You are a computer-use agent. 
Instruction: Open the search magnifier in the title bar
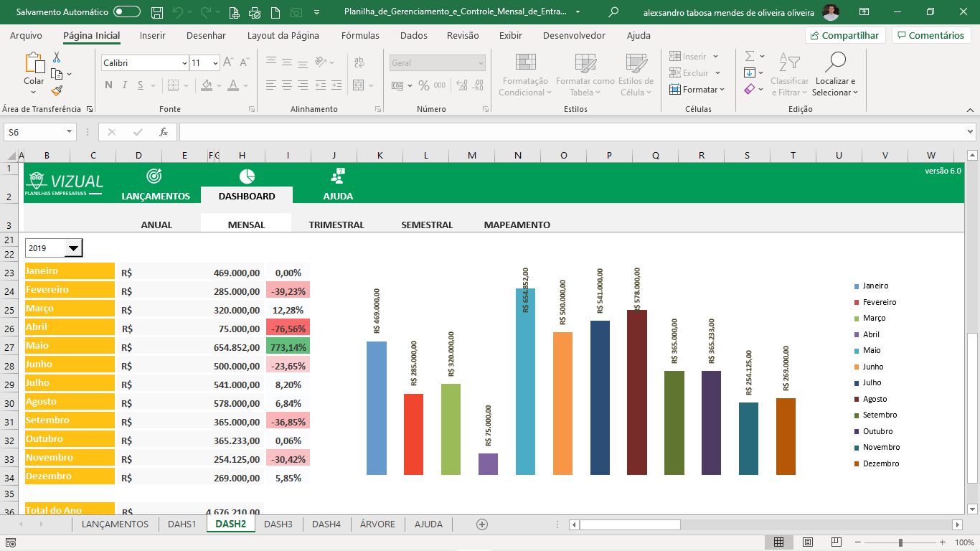tap(613, 12)
